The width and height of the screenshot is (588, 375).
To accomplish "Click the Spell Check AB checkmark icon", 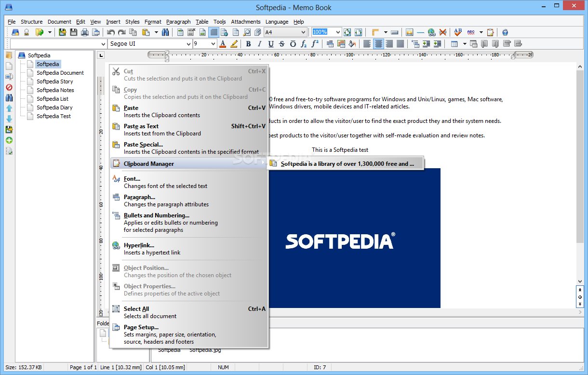I will click(x=458, y=32).
